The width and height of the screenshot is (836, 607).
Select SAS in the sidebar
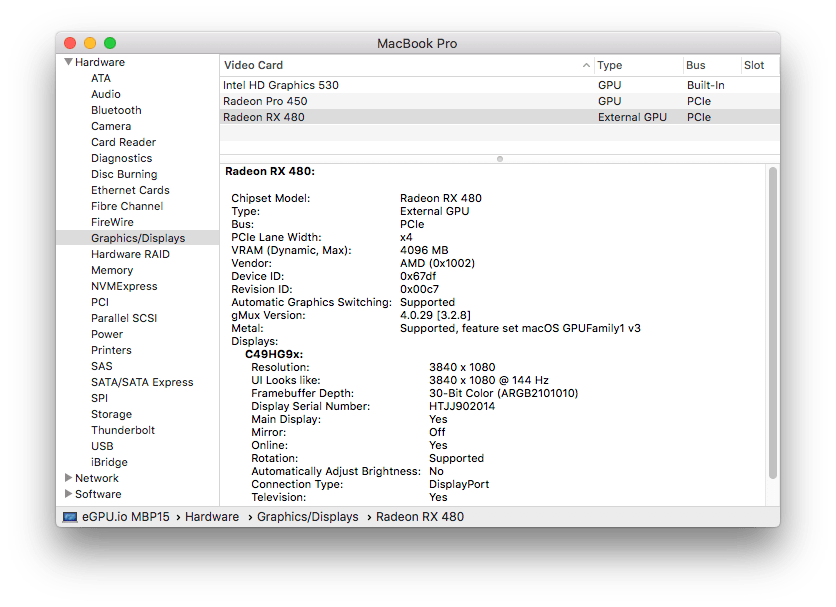(101, 366)
